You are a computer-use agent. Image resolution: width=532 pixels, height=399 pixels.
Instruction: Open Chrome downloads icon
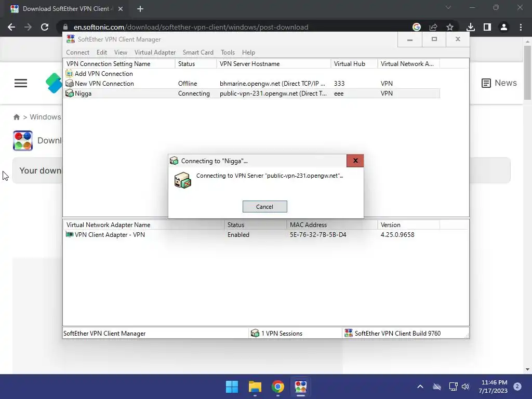pyautogui.click(x=471, y=27)
